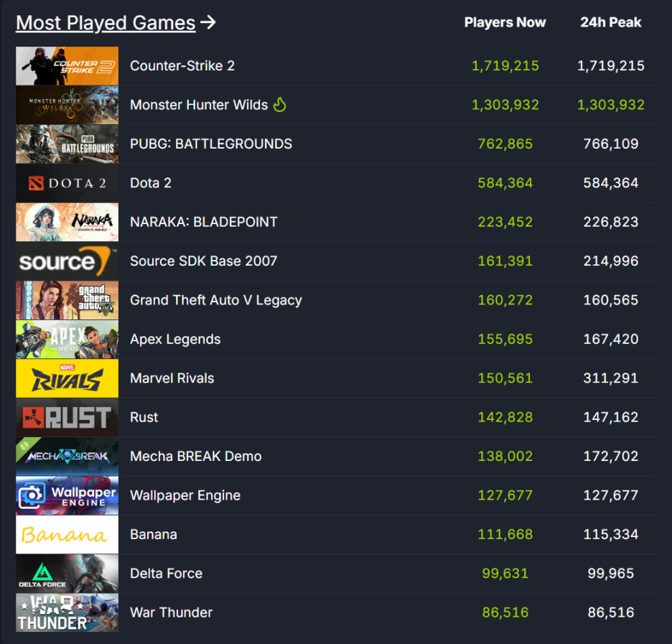Select the Rust game title
Image resolution: width=672 pixels, height=644 pixels.
[144, 417]
